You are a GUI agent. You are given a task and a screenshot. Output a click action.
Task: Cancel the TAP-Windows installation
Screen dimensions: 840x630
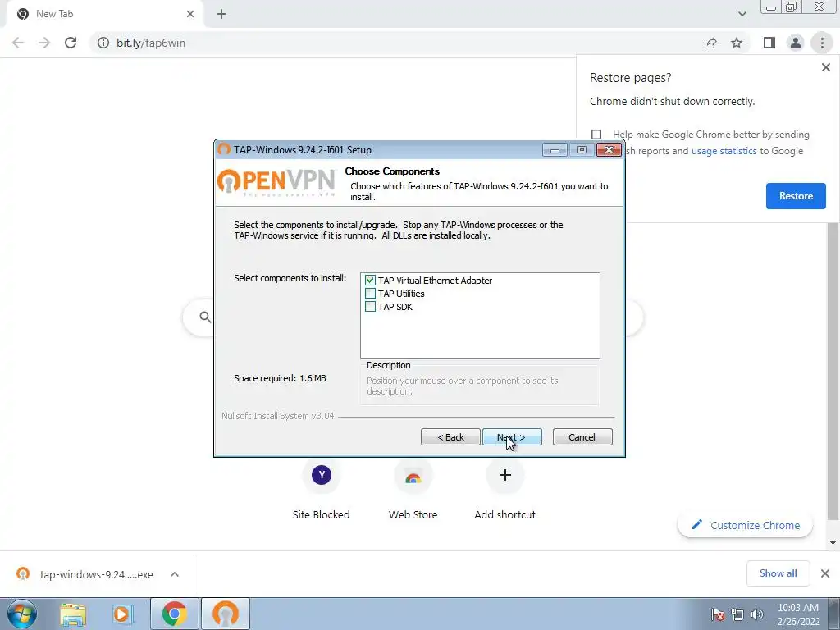point(582,437)
